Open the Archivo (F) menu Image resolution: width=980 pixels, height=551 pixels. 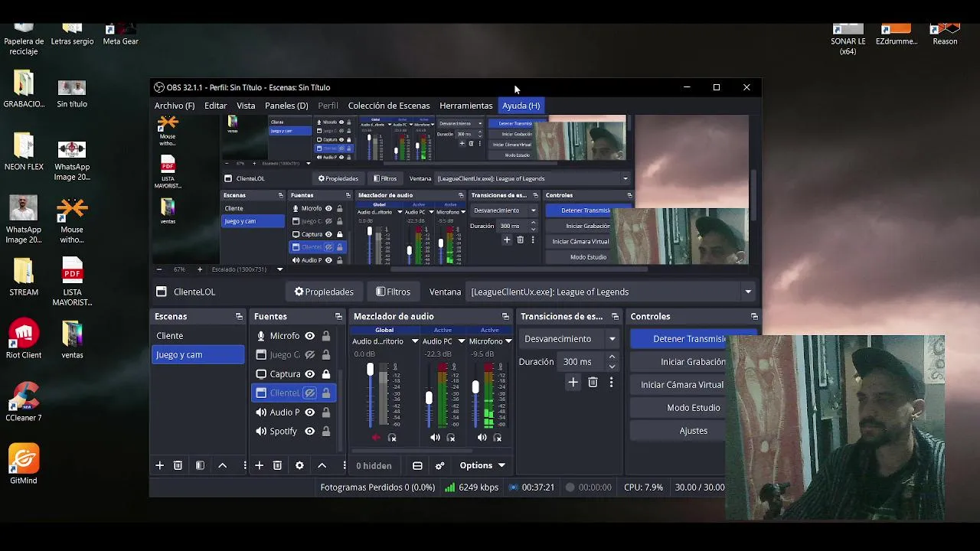(x=175, y=106)
